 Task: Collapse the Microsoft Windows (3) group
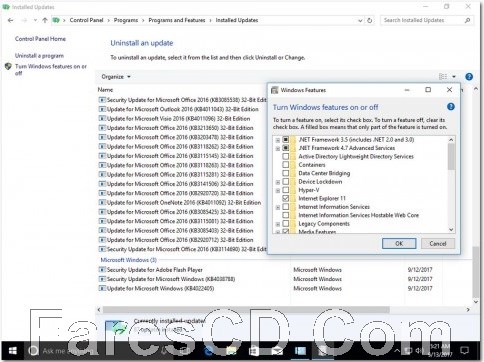pos(128,260)
